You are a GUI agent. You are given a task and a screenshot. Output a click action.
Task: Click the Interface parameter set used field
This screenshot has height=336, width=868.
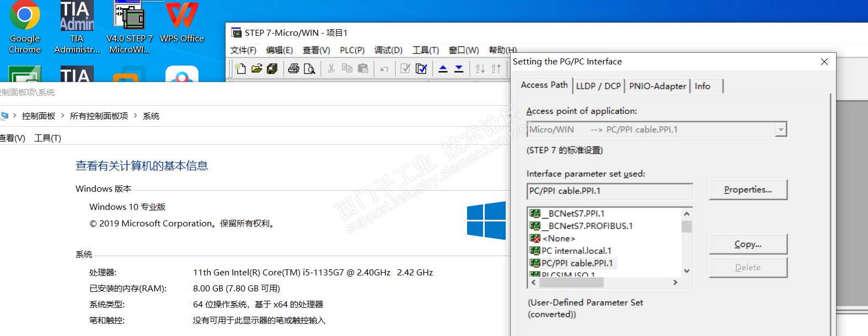[609, 191]
